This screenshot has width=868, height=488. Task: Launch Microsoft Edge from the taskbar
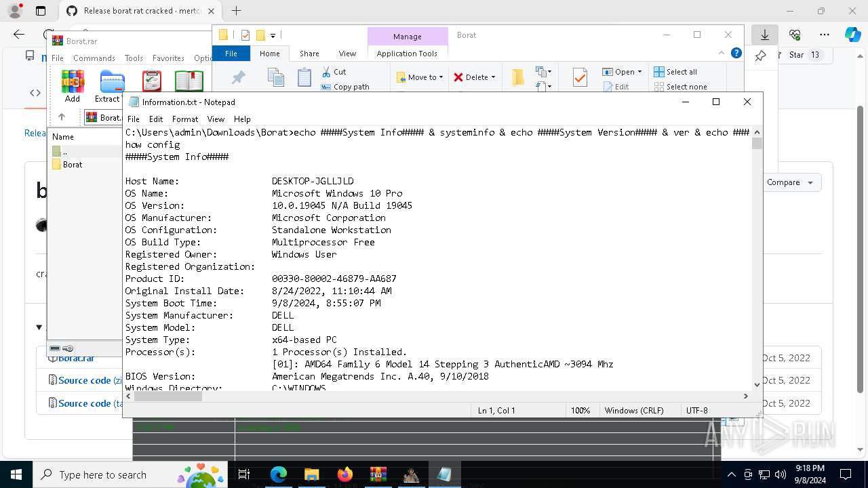point(279,474)
